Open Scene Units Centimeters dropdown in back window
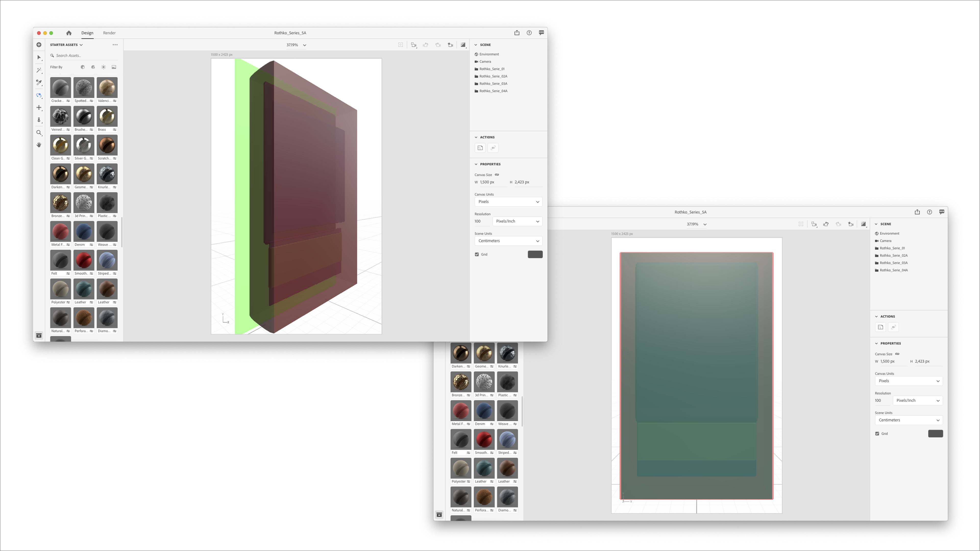Screen dimensions: 980x551 click(x=909, y=420)
